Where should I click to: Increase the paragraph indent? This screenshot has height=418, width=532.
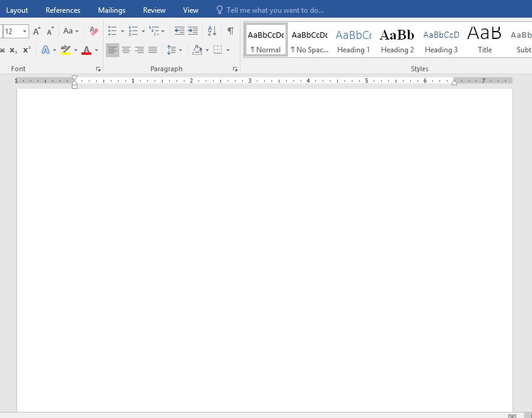[193, 31]
